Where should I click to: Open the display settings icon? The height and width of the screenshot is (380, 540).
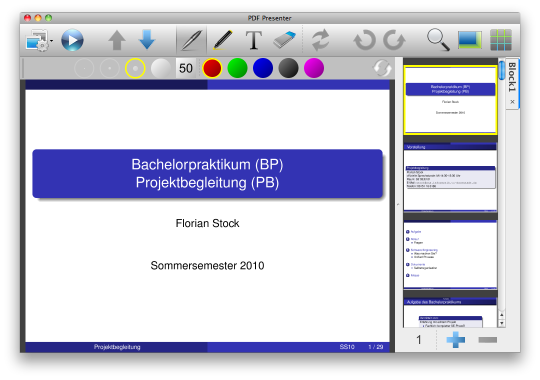tap(37, 40)
